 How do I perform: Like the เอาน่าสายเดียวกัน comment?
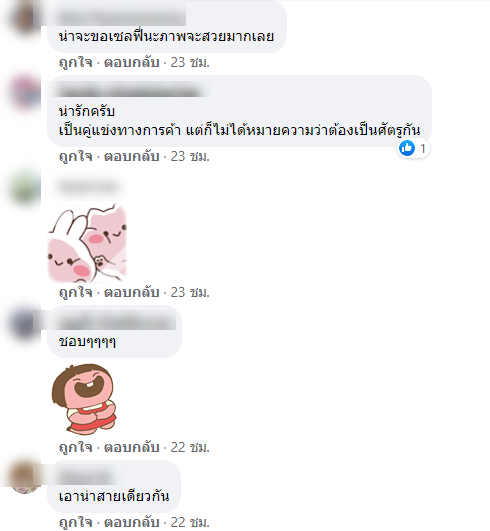point(76,522)
